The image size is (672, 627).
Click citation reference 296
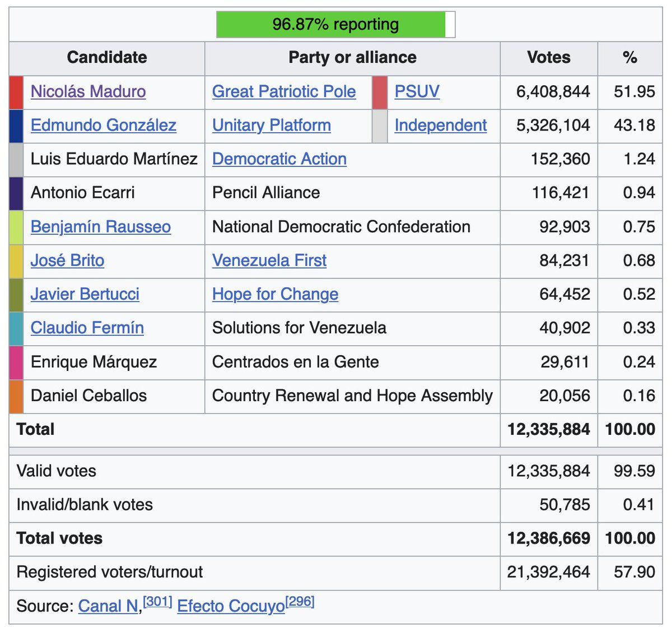(300, 602)
